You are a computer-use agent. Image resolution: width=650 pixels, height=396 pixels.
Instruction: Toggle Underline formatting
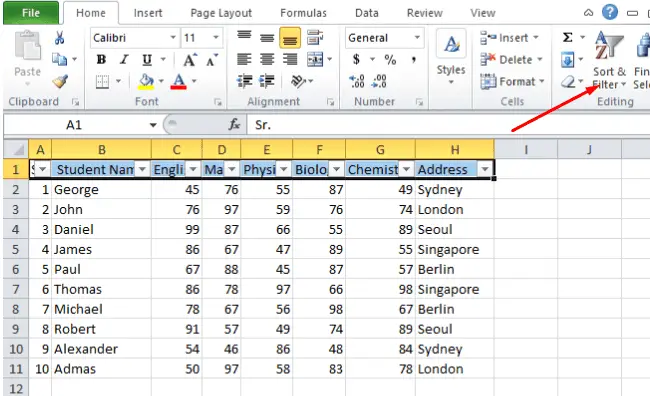pyautogui.click(x=147, y=60)
